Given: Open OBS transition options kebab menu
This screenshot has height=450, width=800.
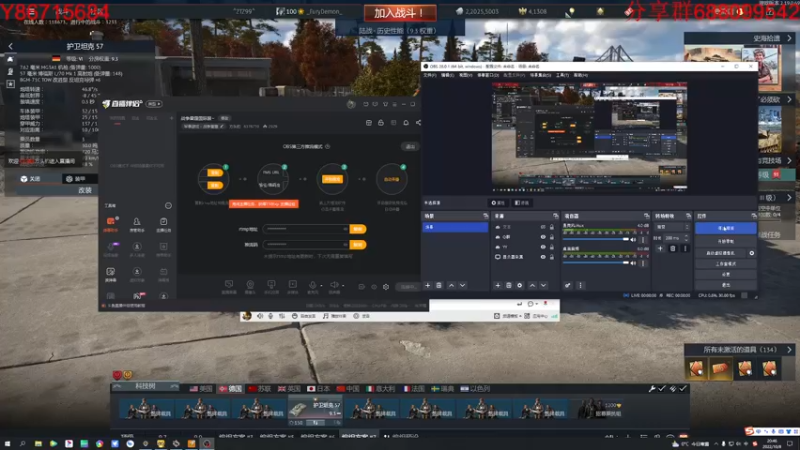Looking at the screenshot, I should click(x=685, y=248).
